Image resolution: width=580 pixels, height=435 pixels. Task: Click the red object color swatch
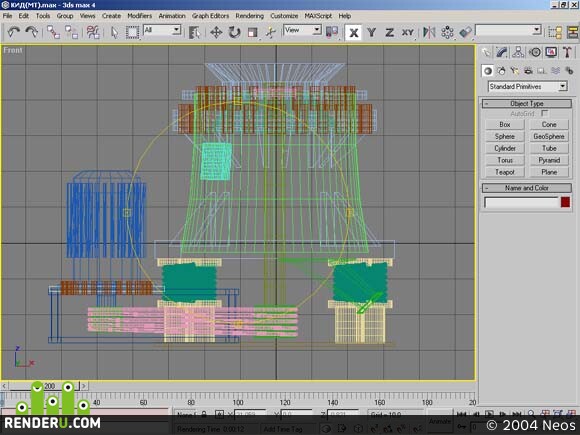click(x=565, y=202)
